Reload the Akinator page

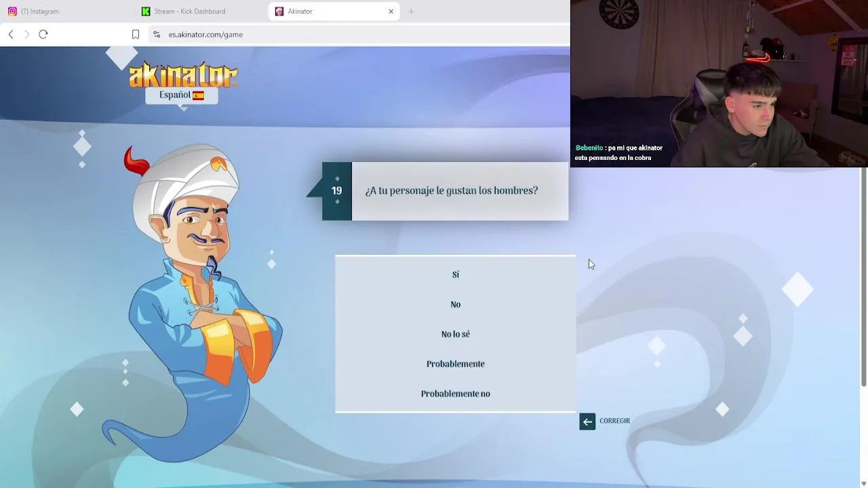43,35
